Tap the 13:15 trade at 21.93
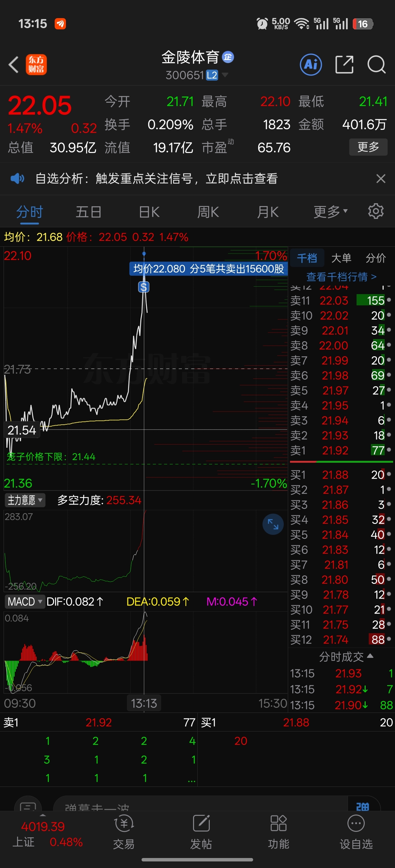The height and width of the screenshot is (868, 395). (342, 673)
